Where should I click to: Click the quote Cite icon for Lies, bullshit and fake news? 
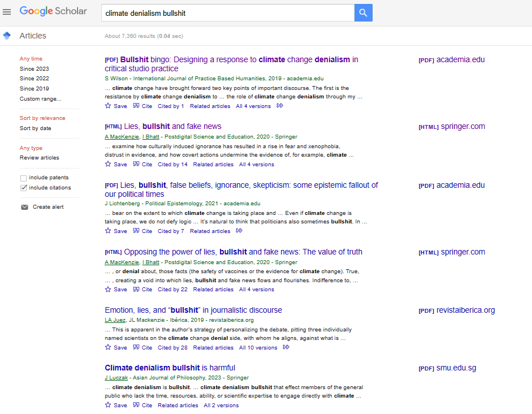point(136,165)
